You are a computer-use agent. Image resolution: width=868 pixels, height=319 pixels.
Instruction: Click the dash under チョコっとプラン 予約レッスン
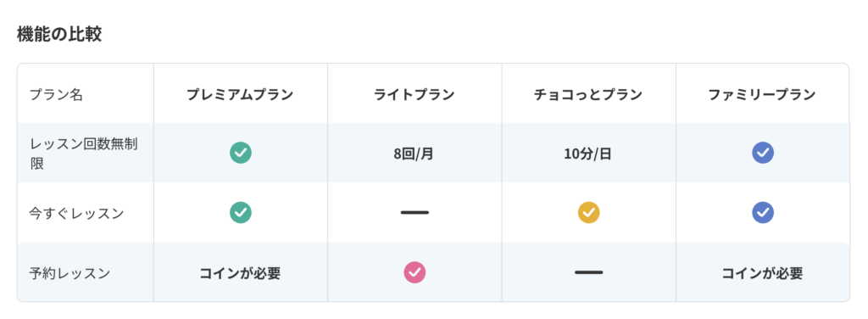pos(589,272)
